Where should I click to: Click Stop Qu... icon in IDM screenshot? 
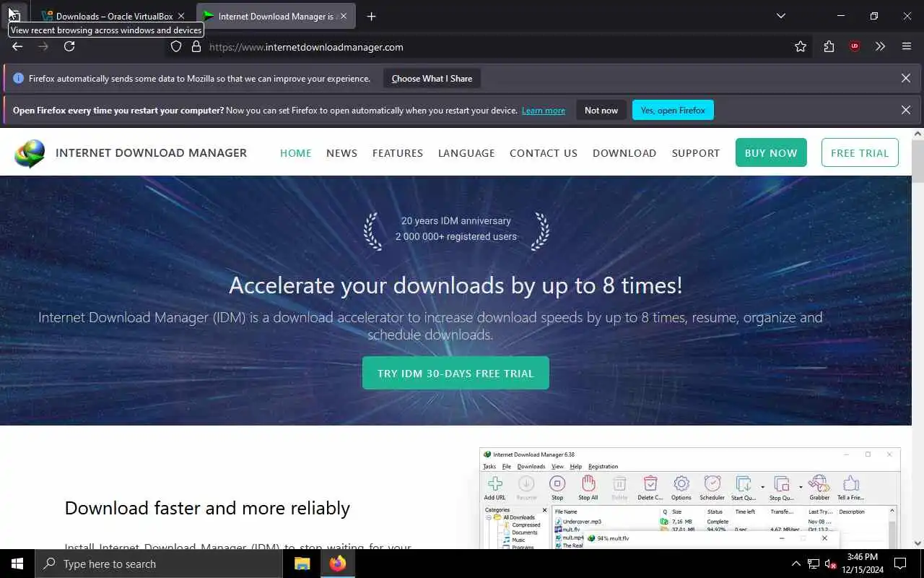point(781,488)
